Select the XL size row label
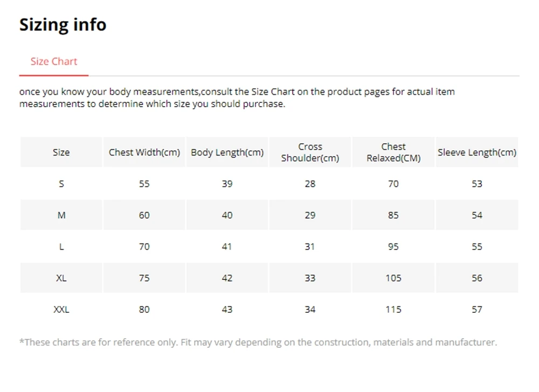This screenshot has width=539, height=392. 61,278
